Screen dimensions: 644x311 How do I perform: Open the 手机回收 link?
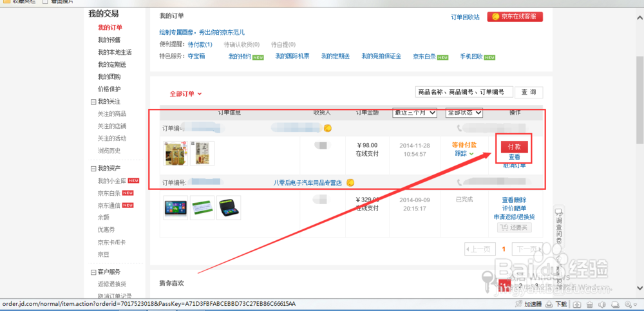[x=471, y=57]
